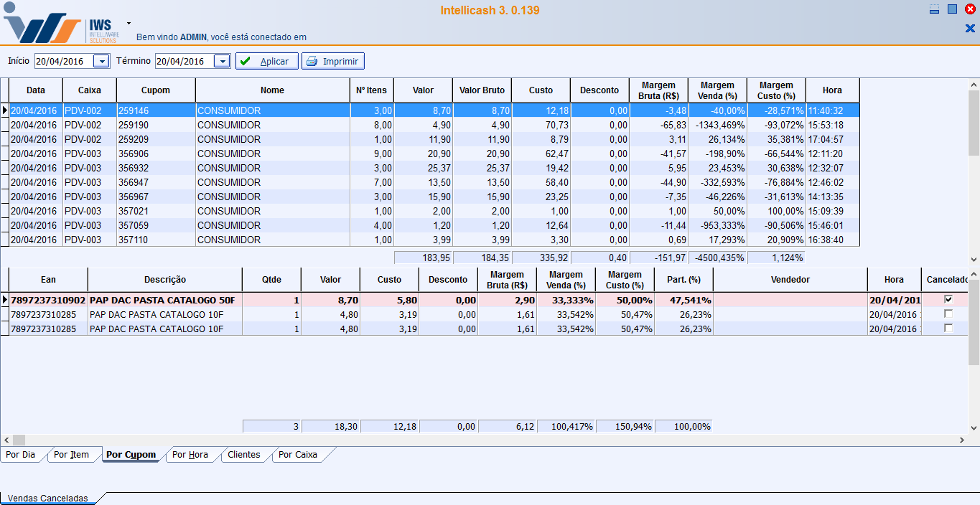Click the items total value 18,30

331,426
